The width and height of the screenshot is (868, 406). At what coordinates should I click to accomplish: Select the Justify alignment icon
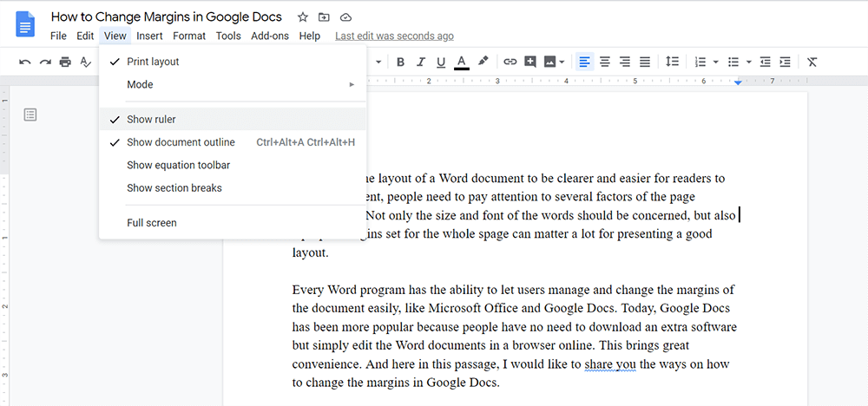(645, 62)
